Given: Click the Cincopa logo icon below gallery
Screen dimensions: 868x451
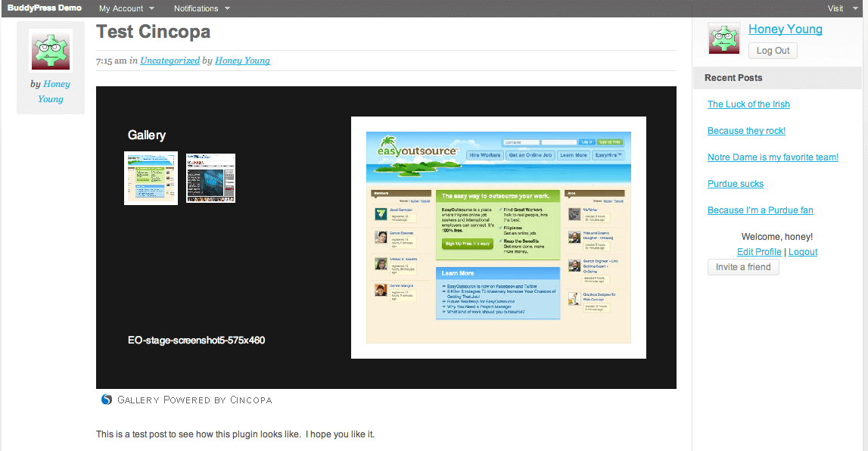Looking at the screenshot, I should point(107,400).
